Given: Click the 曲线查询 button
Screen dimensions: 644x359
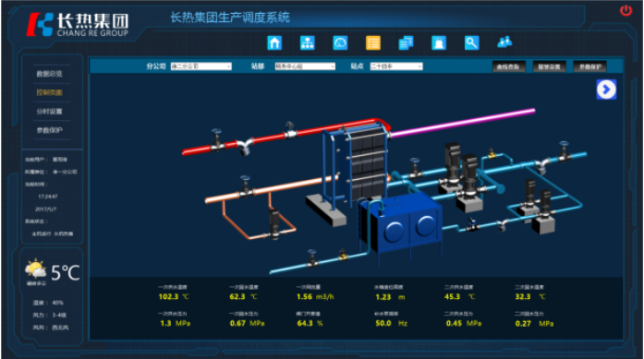Looking at the screenshot, I should (508, 66).
